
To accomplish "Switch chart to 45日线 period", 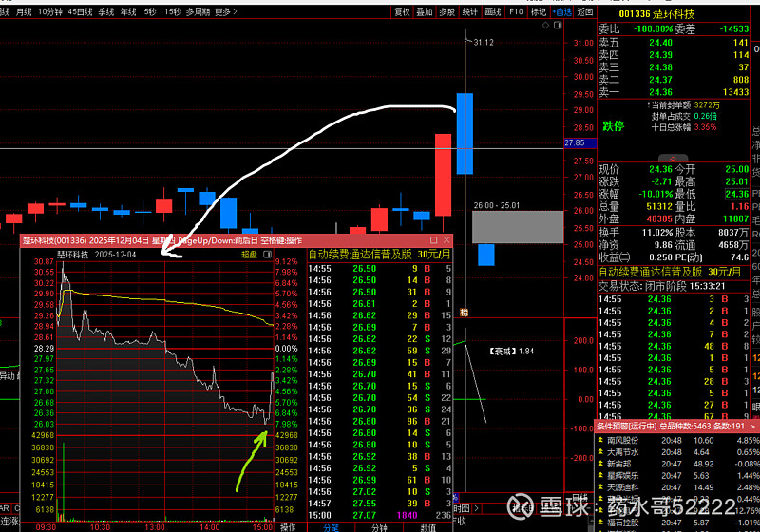I will point(81,11).
